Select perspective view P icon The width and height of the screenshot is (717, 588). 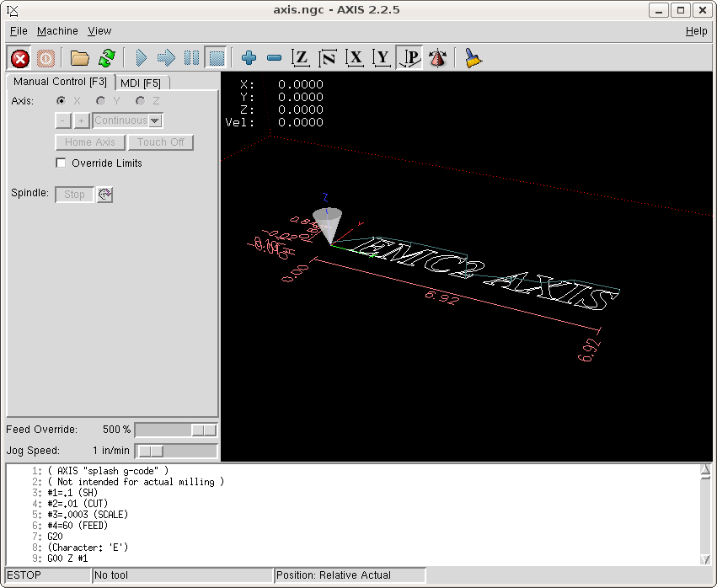click(x=409, y=58)
